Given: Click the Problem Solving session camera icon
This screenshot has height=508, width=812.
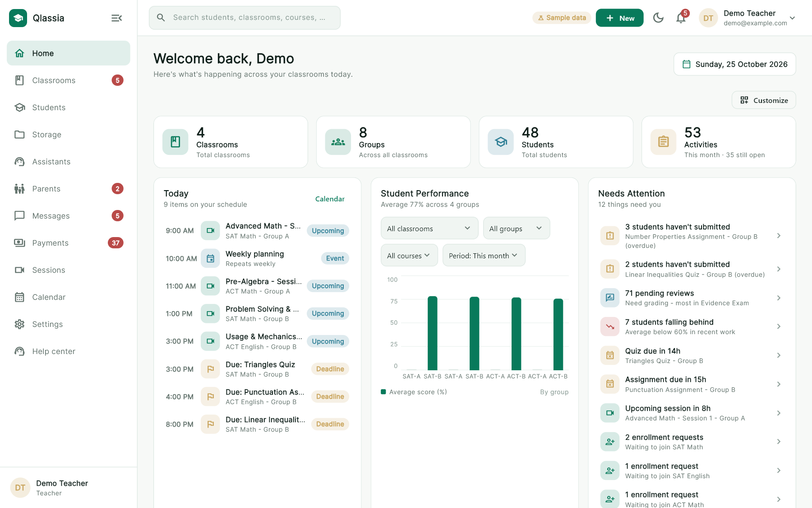Looking at the screenshot, I should [x=210, y=313].
